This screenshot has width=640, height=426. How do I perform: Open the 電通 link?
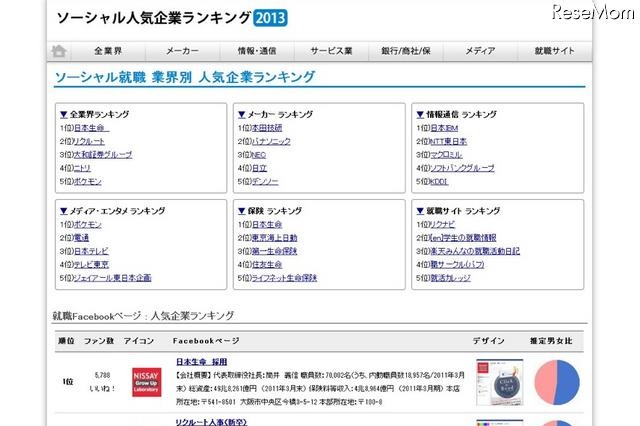coord(81,238)
